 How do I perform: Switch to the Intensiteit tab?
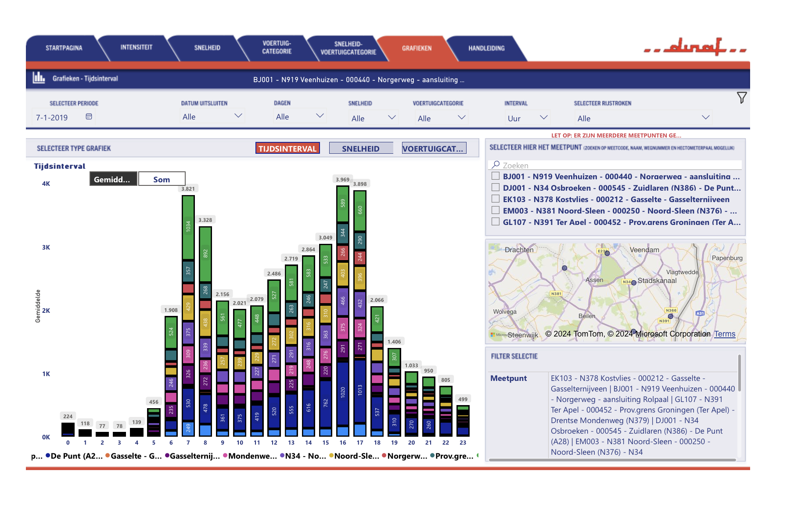pos(136,47)
